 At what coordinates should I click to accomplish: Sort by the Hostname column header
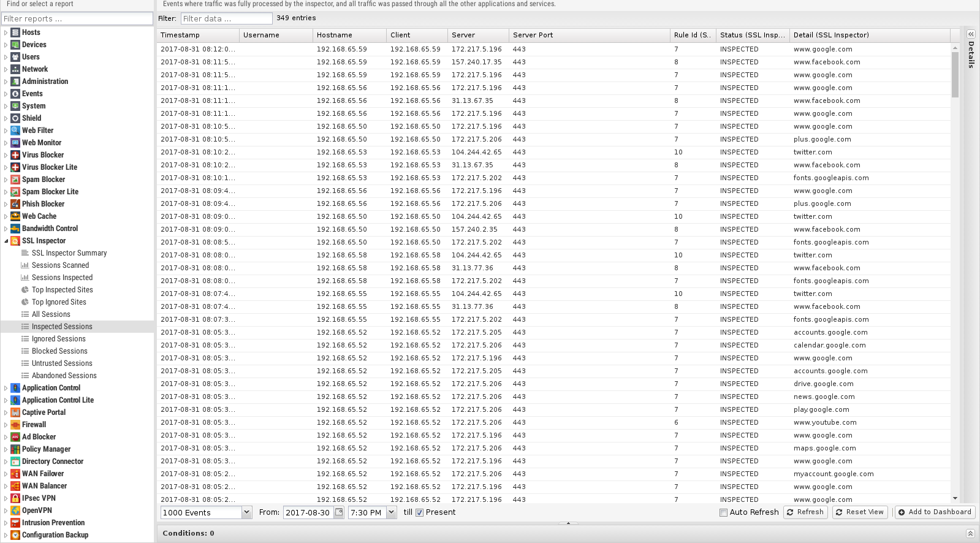tap(349, 35)
